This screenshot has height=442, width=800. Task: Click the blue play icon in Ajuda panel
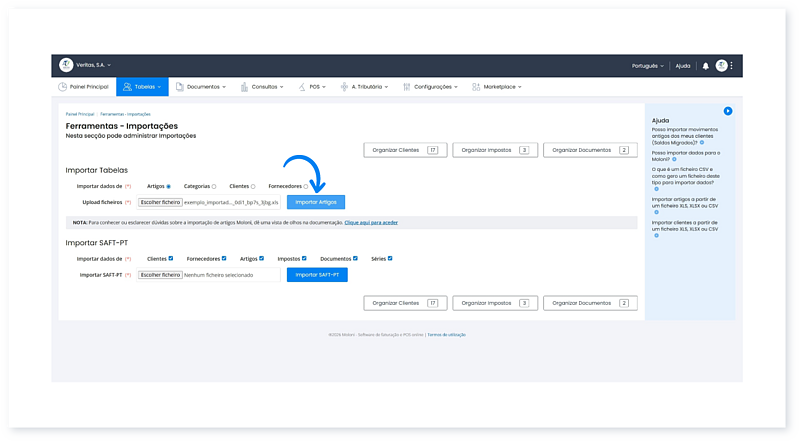728,110
